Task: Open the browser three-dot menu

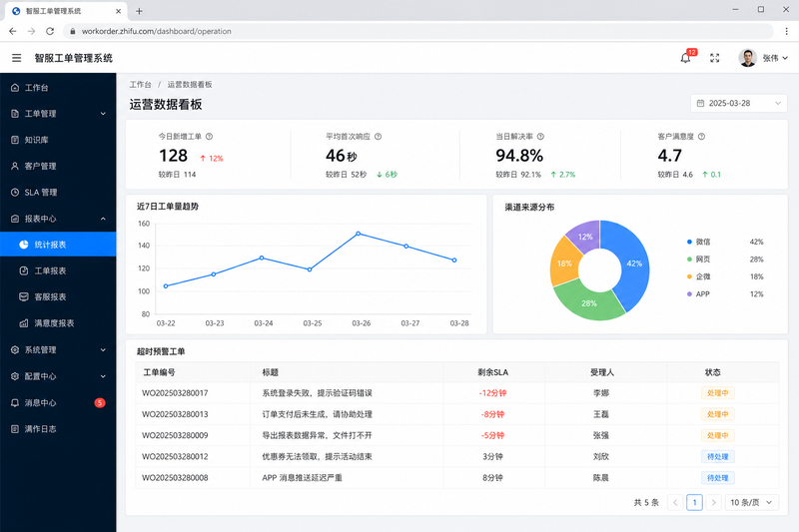Action: tap(786, 31)
